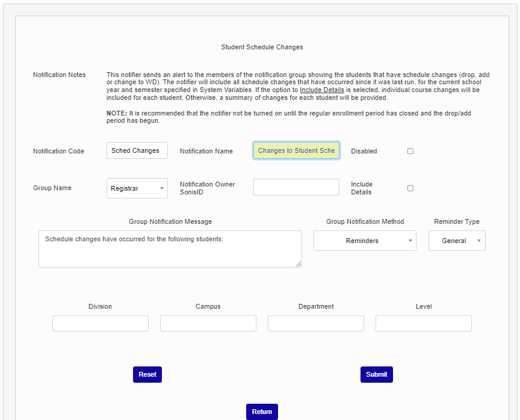Click the Level input field

pyautogui.click(x=424, y=324)
